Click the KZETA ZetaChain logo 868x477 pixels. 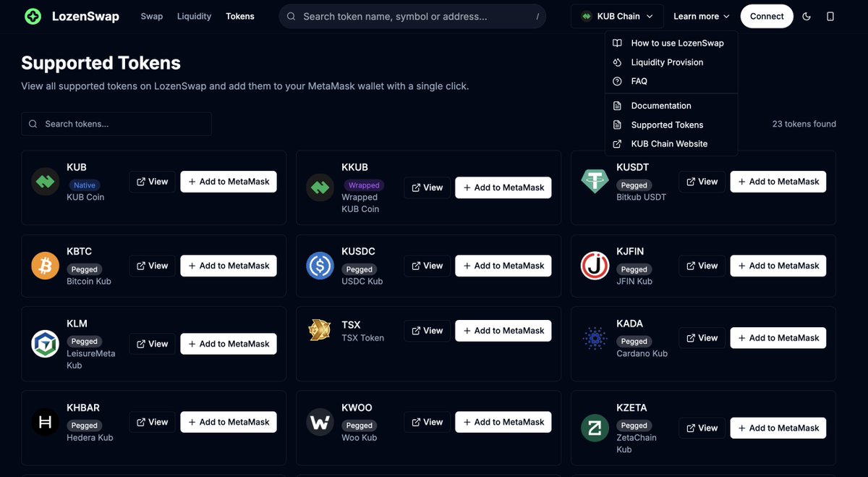click(x=595, y=428)
